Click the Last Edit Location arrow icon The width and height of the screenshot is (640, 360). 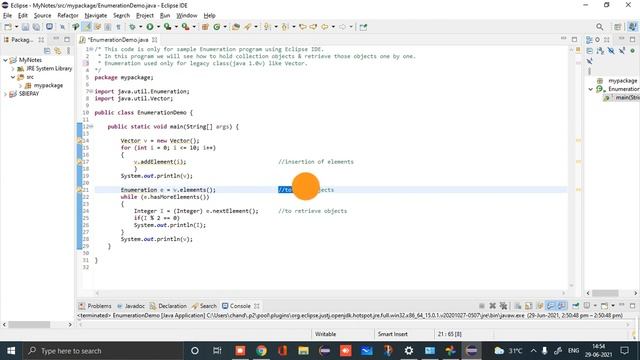[x=303, y=27]
